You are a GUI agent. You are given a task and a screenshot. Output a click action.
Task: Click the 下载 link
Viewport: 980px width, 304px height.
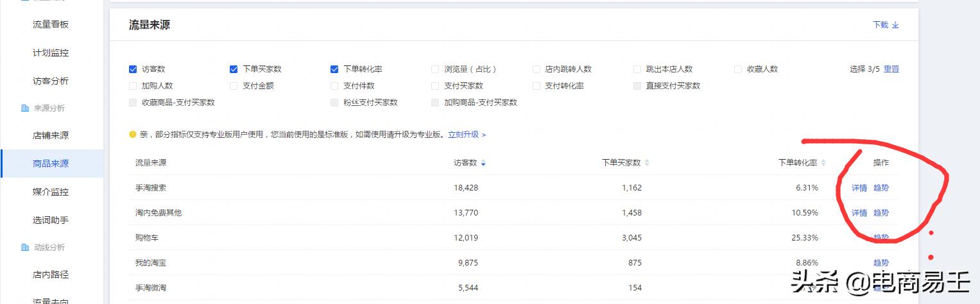pyautogui.click(x=881, y=25)
